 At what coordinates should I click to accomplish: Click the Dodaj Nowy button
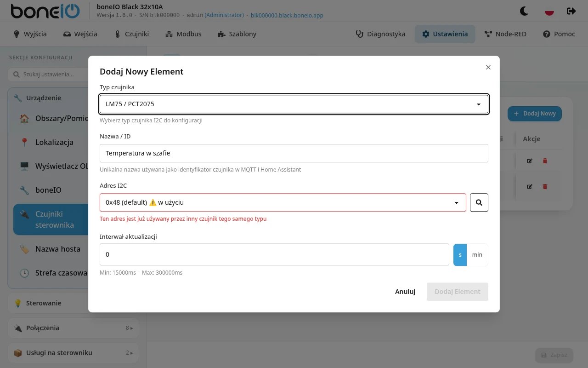pyautogui.click(x=535, y=114)
